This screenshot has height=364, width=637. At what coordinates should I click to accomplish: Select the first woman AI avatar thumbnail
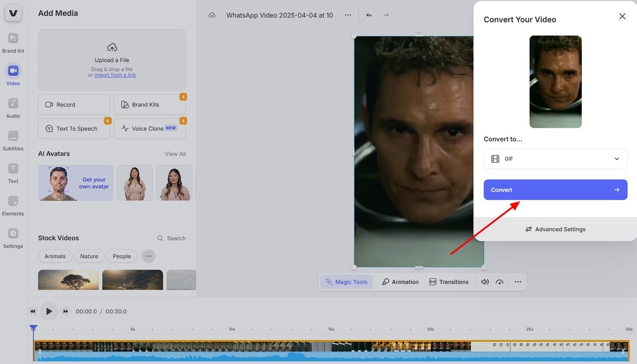135,183
